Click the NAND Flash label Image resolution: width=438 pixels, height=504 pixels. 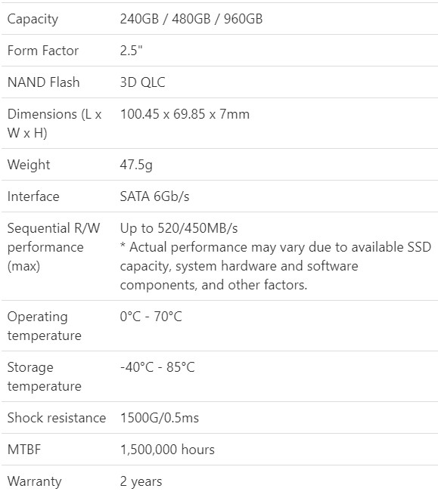[43, 82]
